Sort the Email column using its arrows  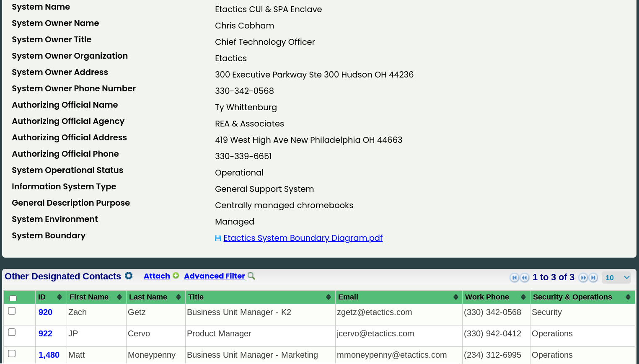[456, 297]
